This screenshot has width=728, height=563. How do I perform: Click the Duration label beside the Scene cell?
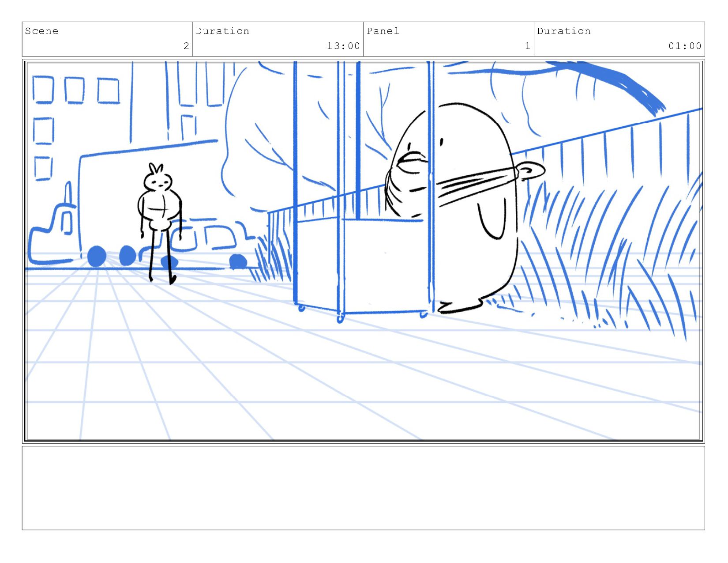222,31
